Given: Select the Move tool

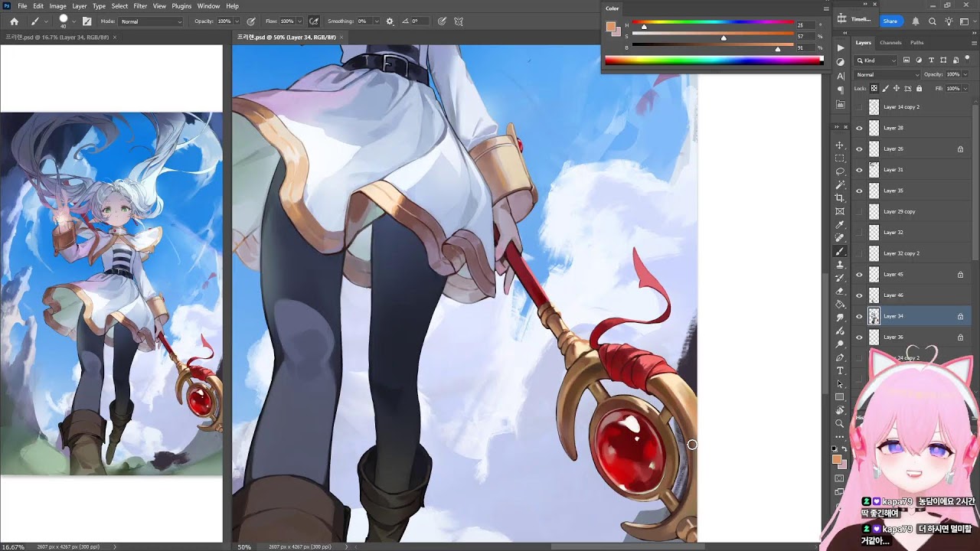Looking at the screenshot, I should click(x=840, y=145).
